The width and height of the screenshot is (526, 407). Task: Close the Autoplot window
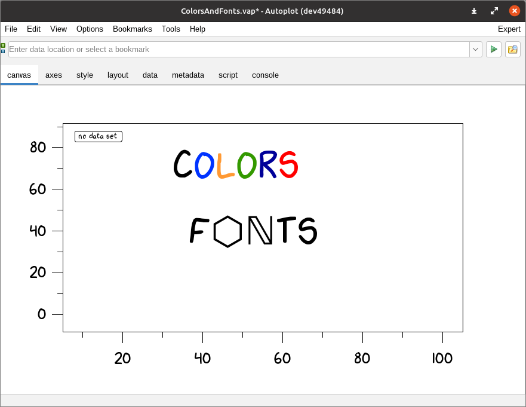click(514, 11)
